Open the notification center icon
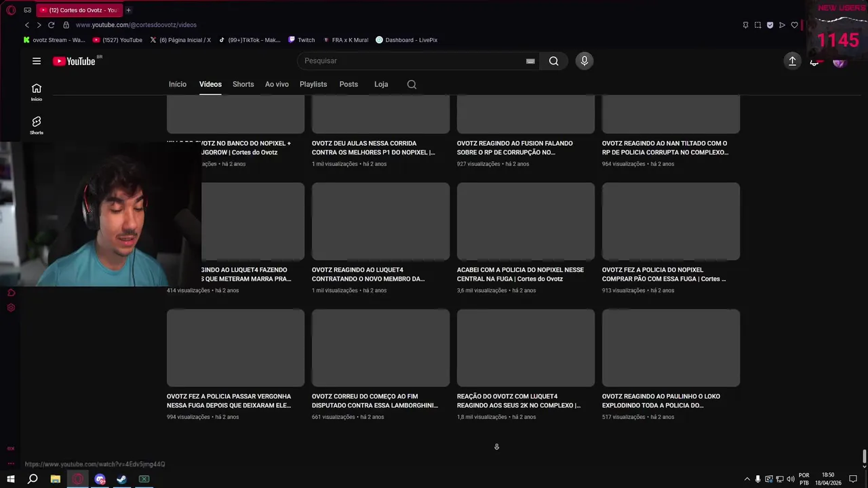868x488 pixels. (852, 479)
